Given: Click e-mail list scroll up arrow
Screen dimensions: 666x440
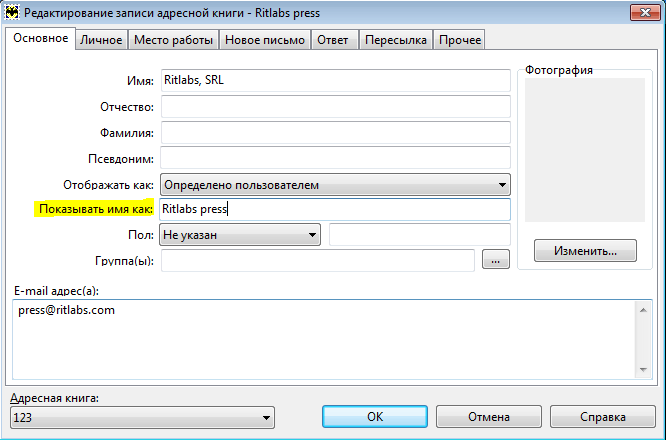Looking at the screenshot, I should [x=643, y=310].
